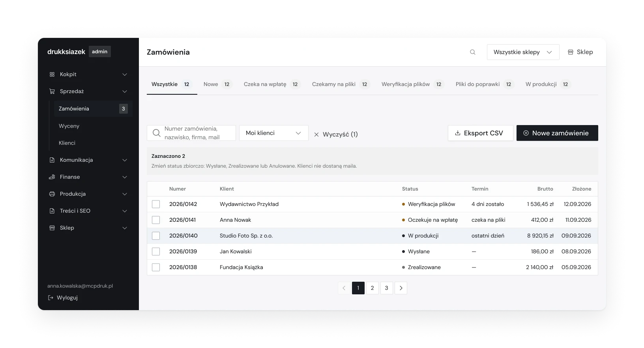Select Klienci in the sidebar
This screenshot has height=348, width=644.
point(67,143)
